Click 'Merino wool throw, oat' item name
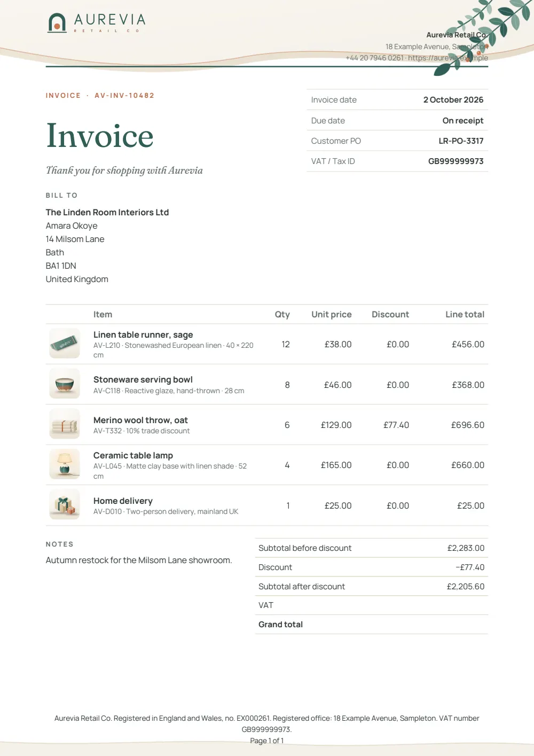This screenshot has width=534, height=756. [x=140, y=420]
